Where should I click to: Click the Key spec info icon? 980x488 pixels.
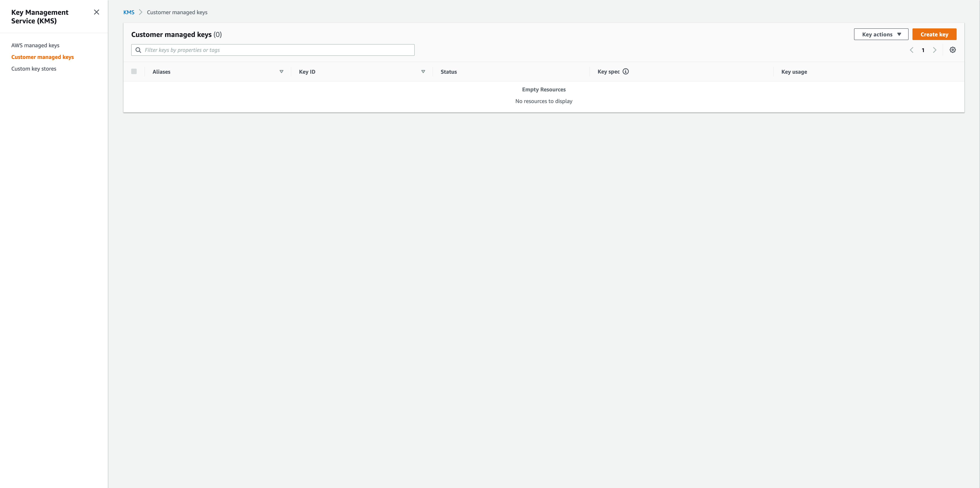point(625,72)
